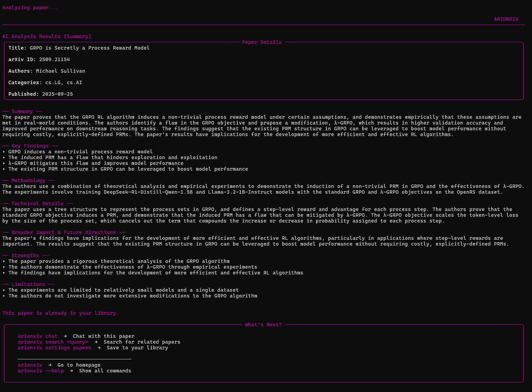Click the Key Findings section heading

[x=30, y=146]
